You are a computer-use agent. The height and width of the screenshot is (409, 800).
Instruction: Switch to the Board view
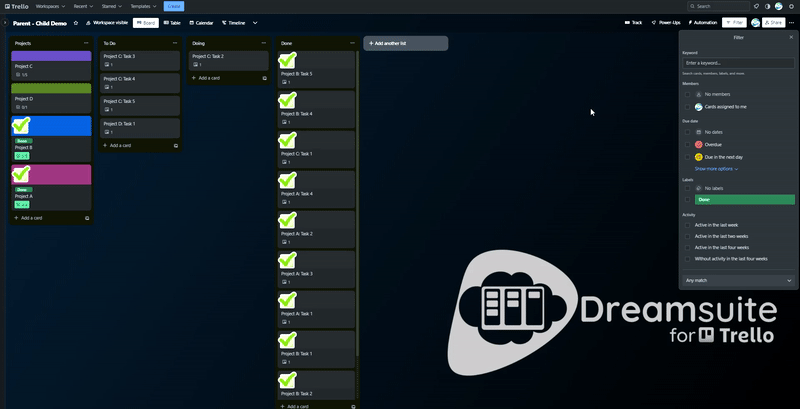pyautogui.click(x=146, y=23)
